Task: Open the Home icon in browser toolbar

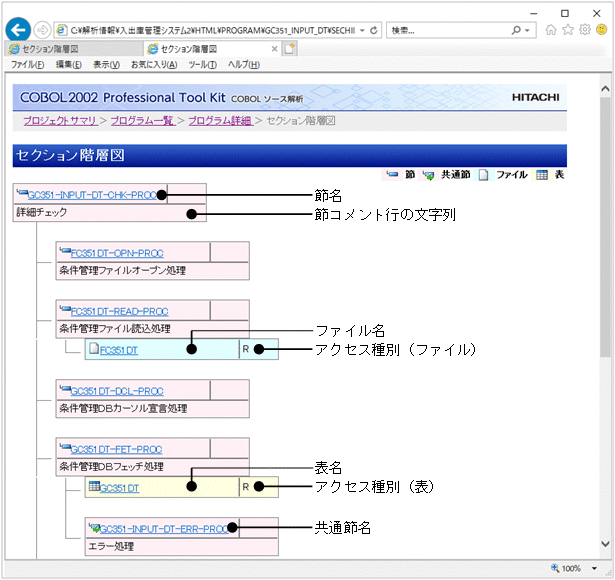Action: coord(551,30)
